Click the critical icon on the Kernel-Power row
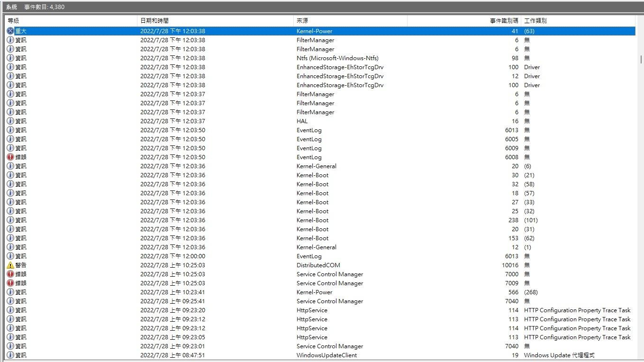This screenshot has width=644, height=362. tap(10, 31)
